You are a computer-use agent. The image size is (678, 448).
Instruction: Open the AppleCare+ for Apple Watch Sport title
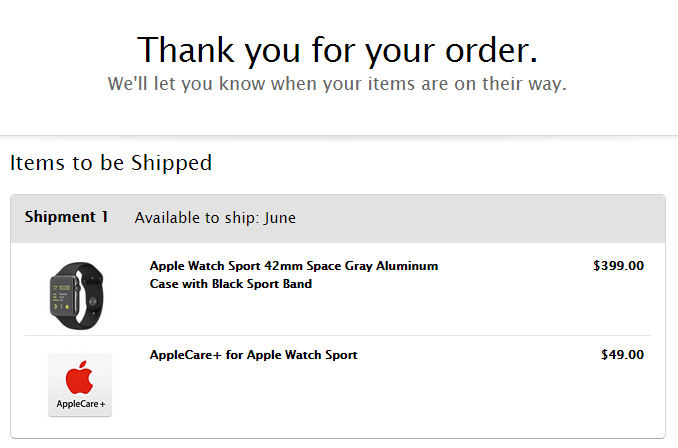coord(253,355)
